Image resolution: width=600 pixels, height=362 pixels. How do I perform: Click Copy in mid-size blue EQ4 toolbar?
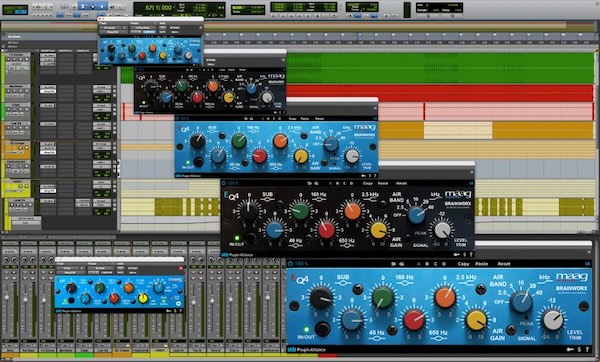pyautogui.click(x=292, y=119)
